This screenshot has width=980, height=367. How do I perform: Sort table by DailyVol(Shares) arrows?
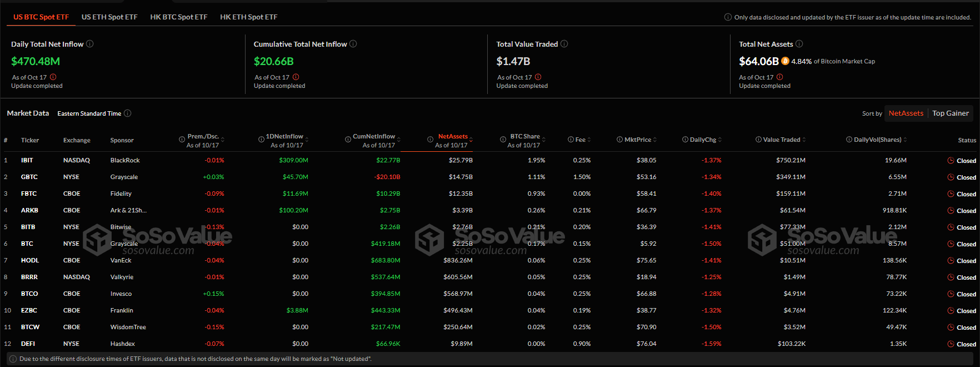click(x=906, y=140)
